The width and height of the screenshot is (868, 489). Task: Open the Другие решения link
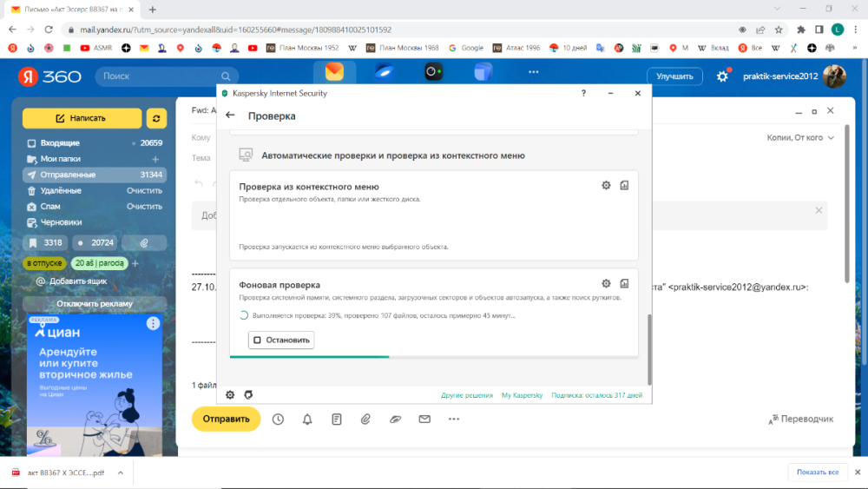tap(467, 395)
